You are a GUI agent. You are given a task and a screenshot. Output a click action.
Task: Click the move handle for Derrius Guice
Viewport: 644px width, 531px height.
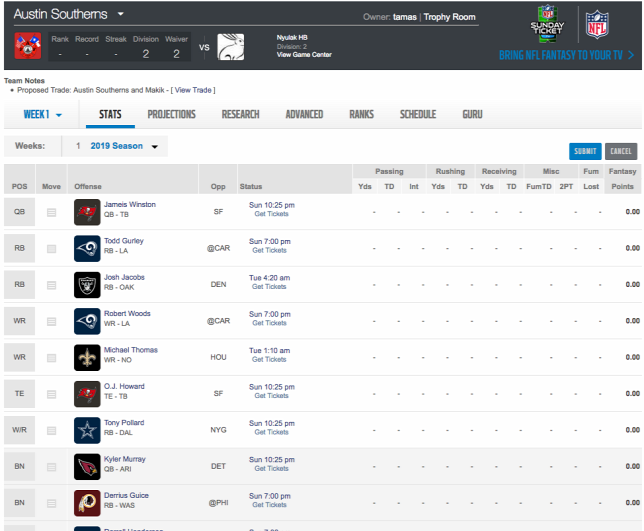(51, 503)
